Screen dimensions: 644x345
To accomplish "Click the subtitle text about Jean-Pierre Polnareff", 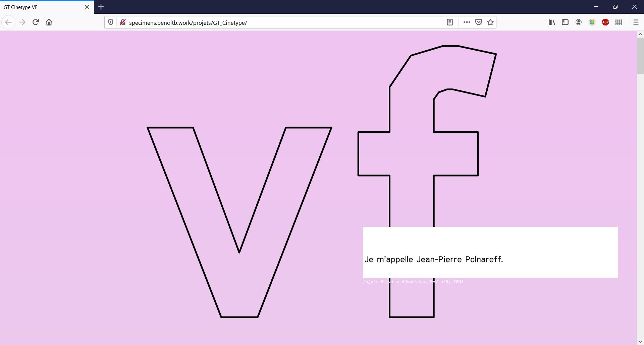I will click(434, 260).
